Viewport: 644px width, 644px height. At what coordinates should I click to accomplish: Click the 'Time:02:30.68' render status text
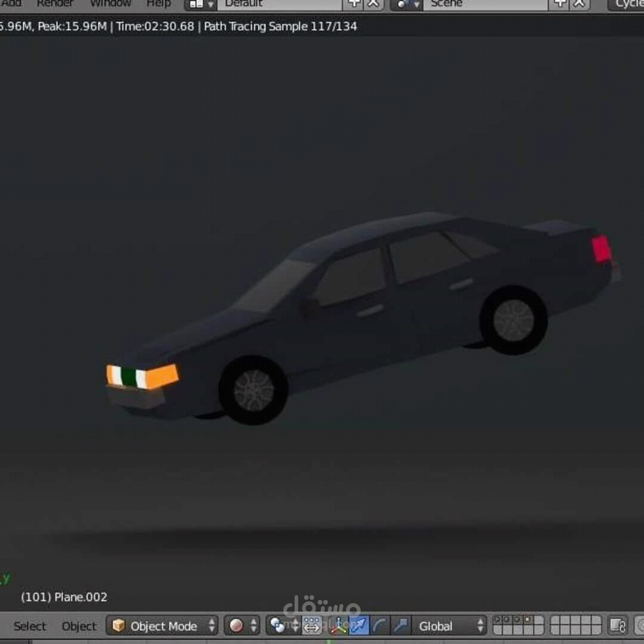point(155,26)
